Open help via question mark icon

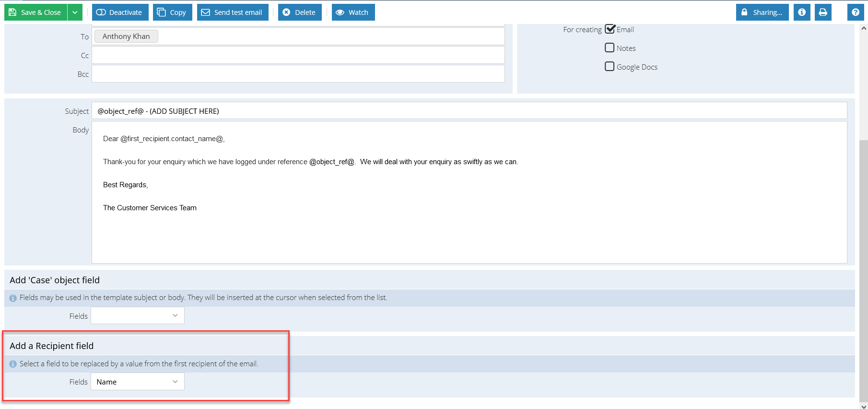856,12
